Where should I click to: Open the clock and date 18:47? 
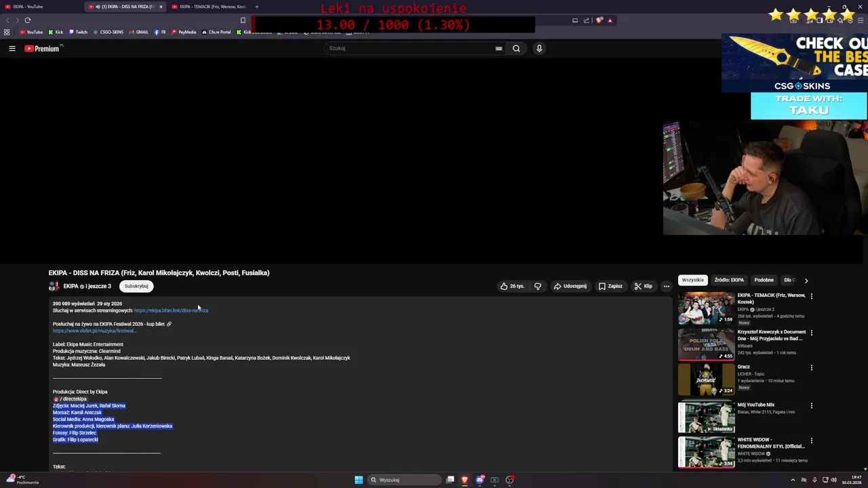click(x=852, y=480)
